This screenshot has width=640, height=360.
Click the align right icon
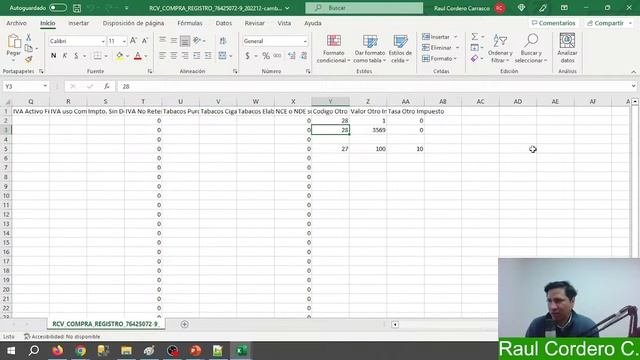[x=185, y=56]
